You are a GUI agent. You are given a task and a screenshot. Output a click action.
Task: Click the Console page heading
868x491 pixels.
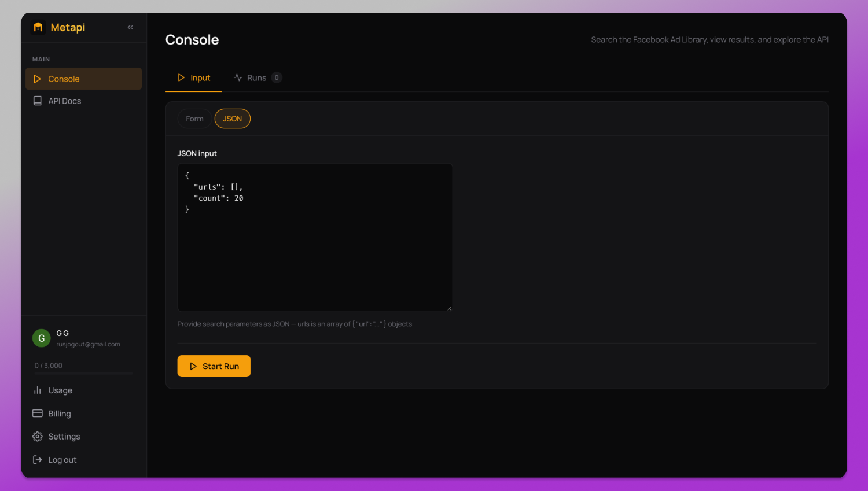pyautogui.click(x=192, y=40)
